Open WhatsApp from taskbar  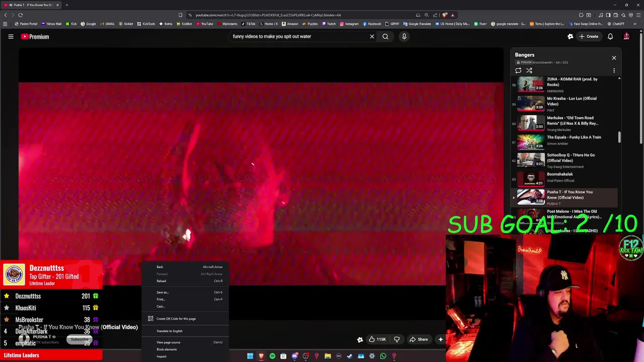pyautogui.click(x=383, y=356)
